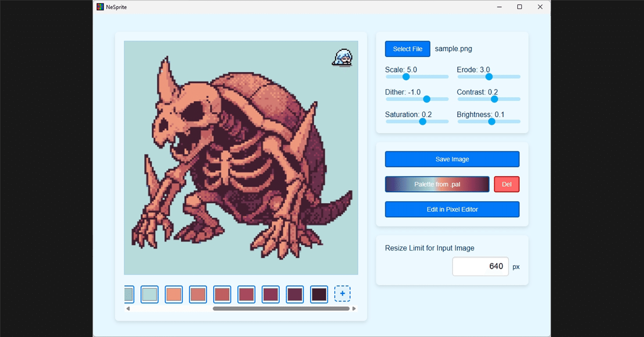Viewport: 644px width, 337px height.
Task: Open the sprite in the Pixel Editor
Action: click(452, 209)
